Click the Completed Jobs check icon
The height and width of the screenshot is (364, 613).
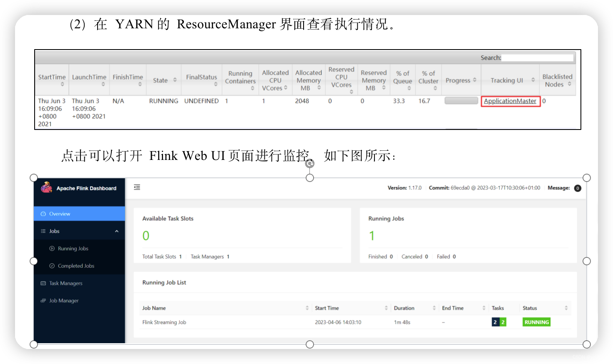tap(52, 266)
